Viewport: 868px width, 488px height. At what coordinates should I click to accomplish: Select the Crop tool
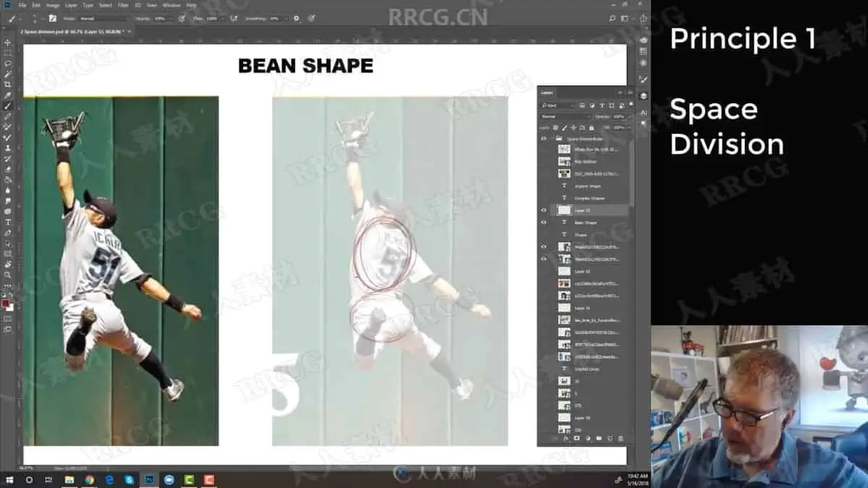(x=8, y=84)
